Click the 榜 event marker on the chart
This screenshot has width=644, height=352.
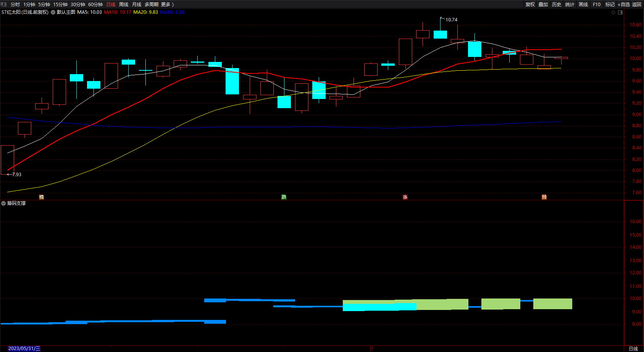coord(42,197)
